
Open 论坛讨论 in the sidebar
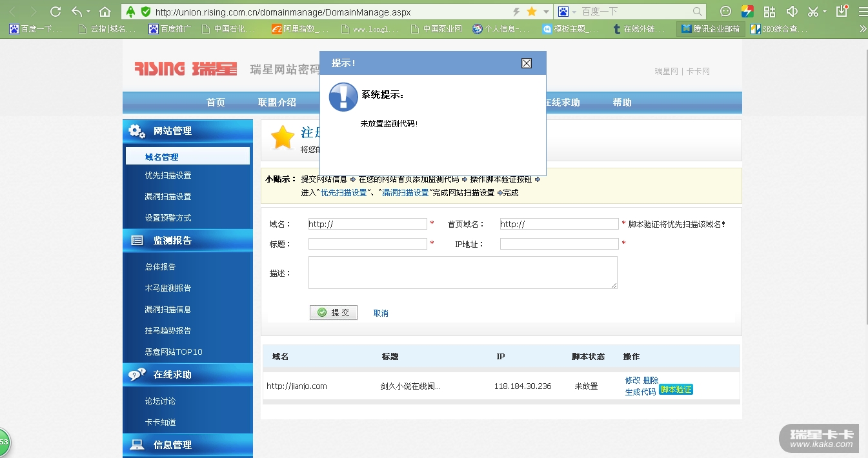(160, 401)
